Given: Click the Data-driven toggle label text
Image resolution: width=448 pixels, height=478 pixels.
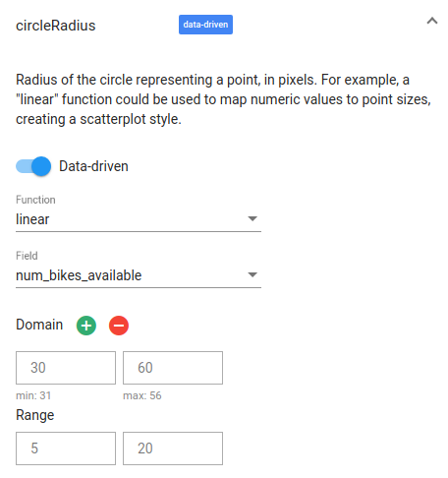Looking at the screenshot, I should (93, 166).
